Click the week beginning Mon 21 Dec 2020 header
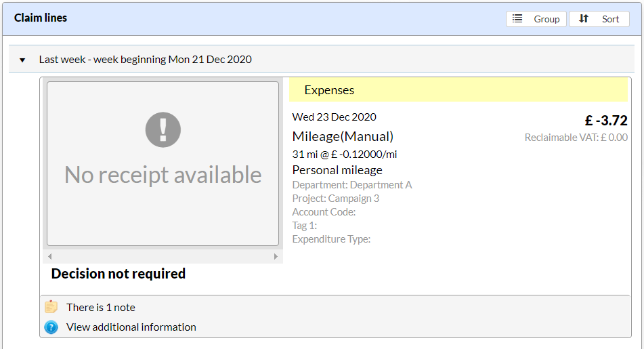The image size is (644, 349). pos(146,59)
